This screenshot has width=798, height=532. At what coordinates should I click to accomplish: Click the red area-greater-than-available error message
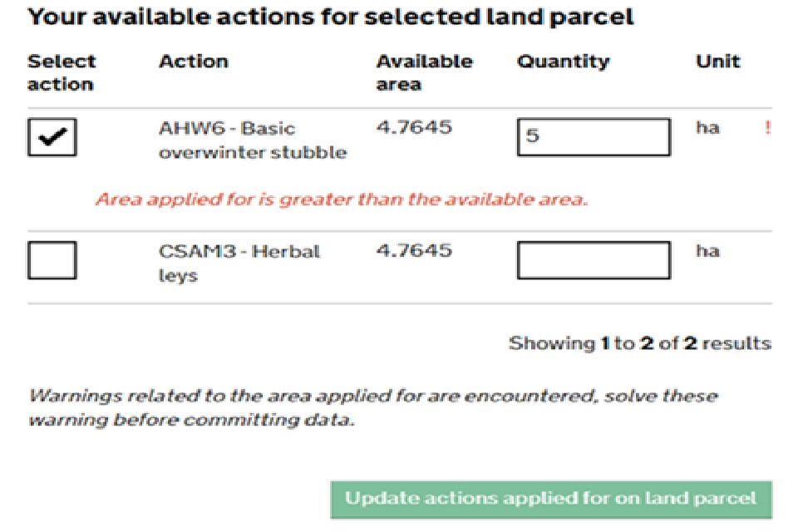(x=341, y=199)
